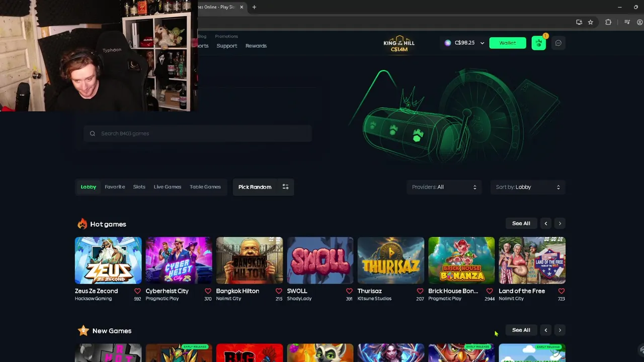Click the currency coin icon beside balance
This screenshot has width=644, height=362.
(x=448, y=43)
